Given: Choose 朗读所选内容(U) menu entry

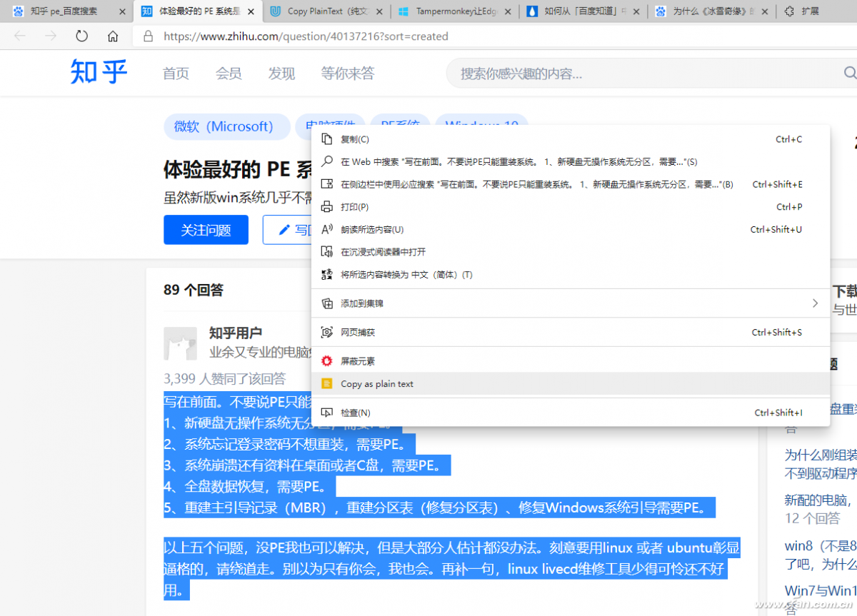Looking at the screenshot, I should point(571,229).
